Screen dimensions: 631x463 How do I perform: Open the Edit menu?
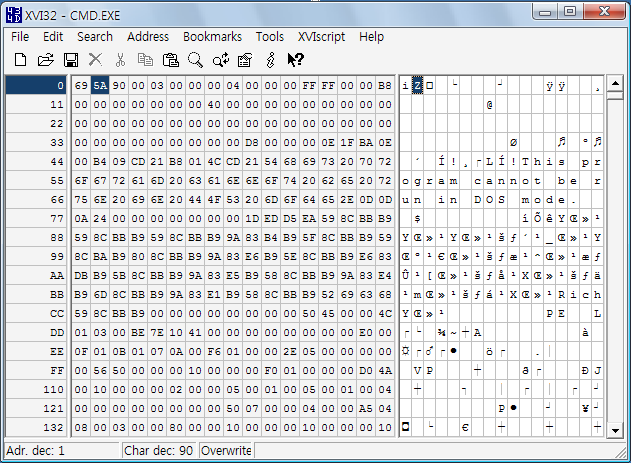[x=53, y=37]
